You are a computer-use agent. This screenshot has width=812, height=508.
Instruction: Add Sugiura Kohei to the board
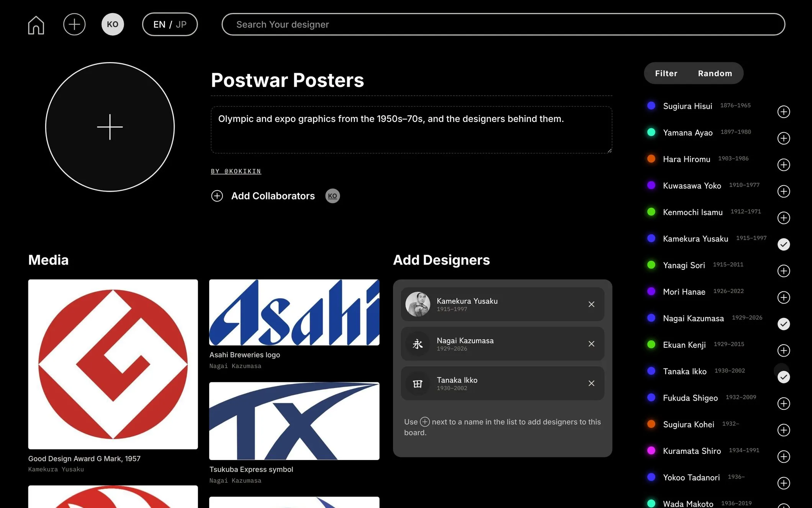click(784, 430)
